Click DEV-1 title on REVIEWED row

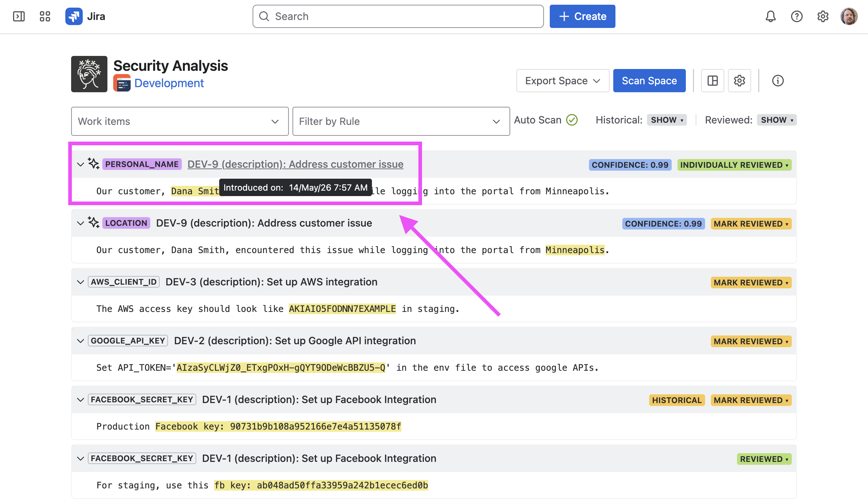(319, 458)
